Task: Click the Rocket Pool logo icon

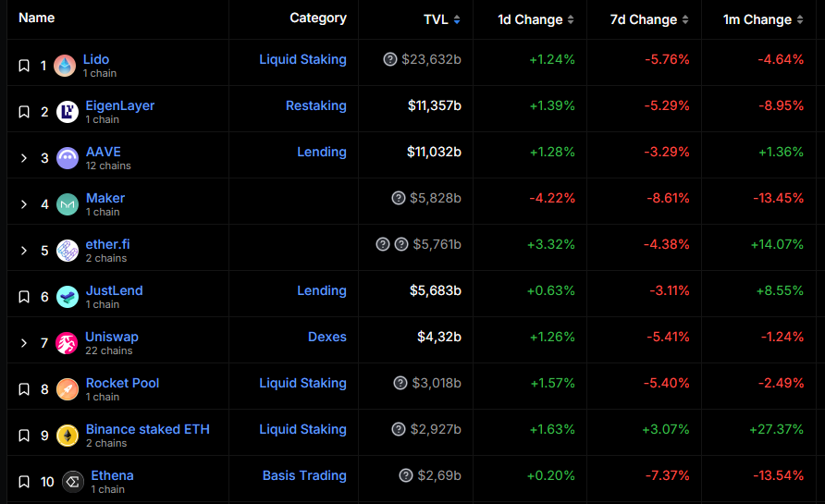Action: (67, 389)
